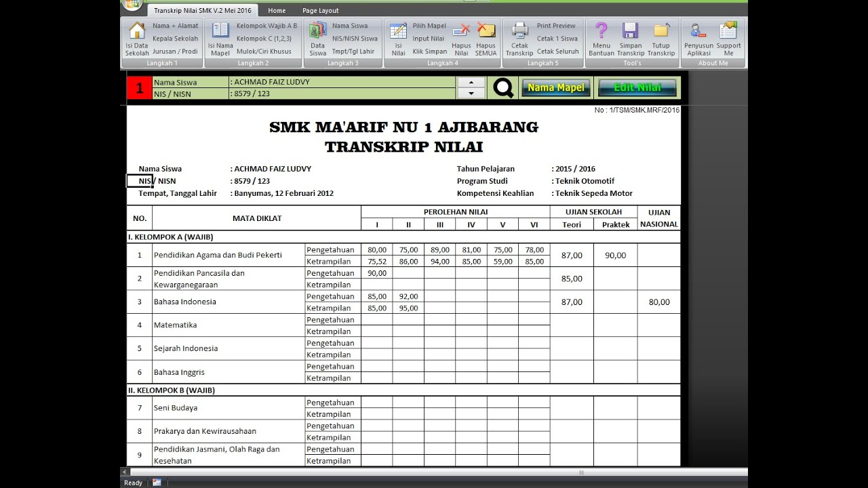Open the Office button menu
This screenshot has width=868, height=488.
(x=132, y=4)
